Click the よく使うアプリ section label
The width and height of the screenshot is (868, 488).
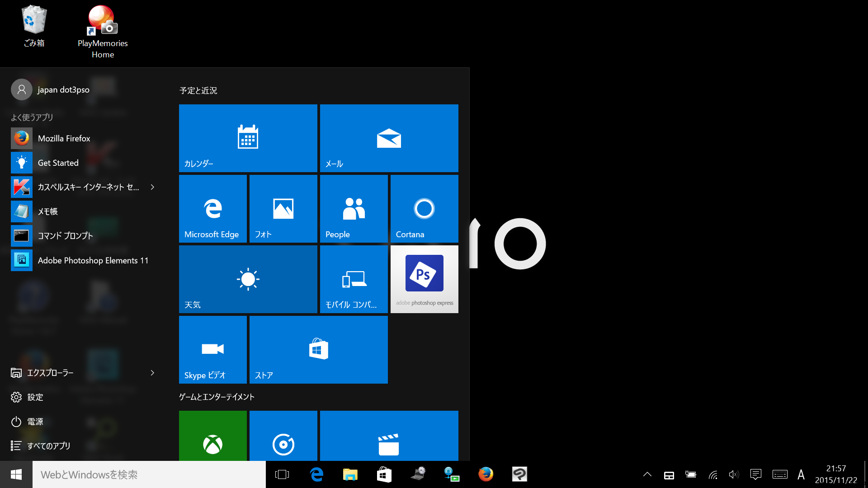pos(32,117)
